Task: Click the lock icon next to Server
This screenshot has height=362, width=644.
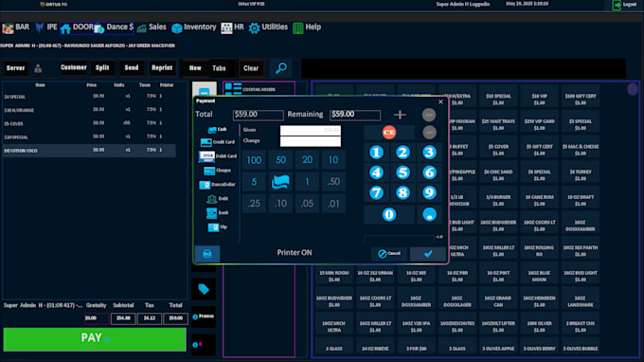Action: pos(38,68)
